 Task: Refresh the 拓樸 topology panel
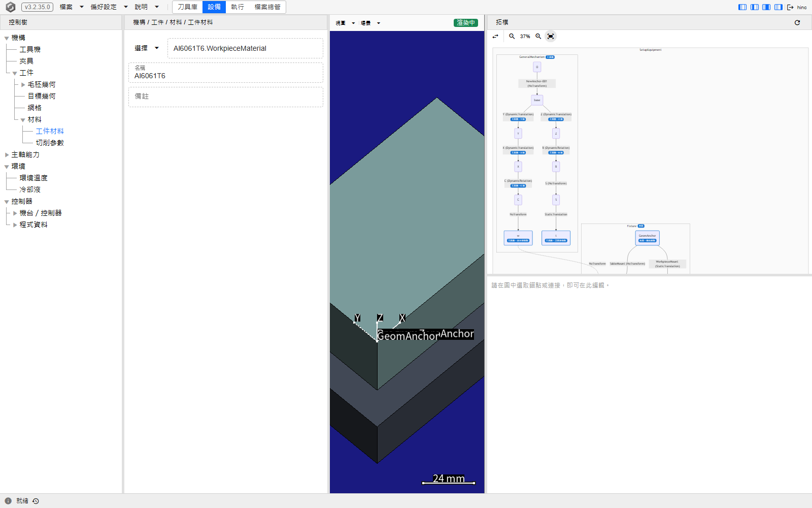[797, 22]
